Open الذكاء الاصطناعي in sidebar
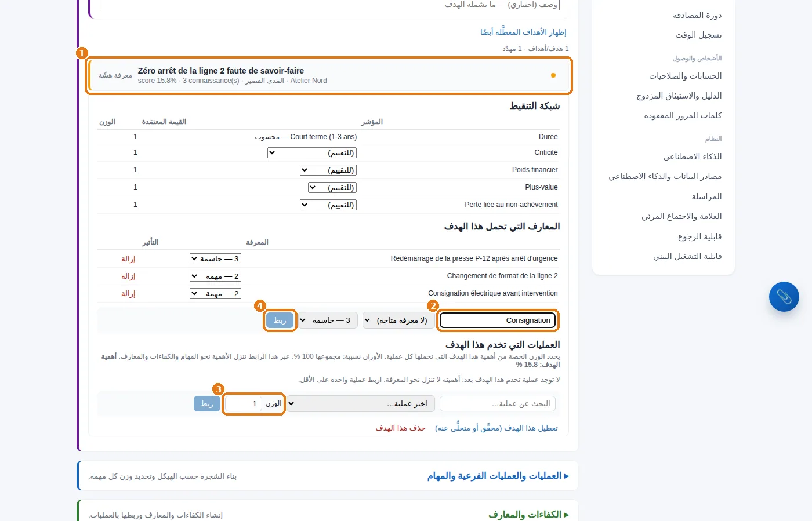Screen dimensions: 812x521 click(693, 156)
